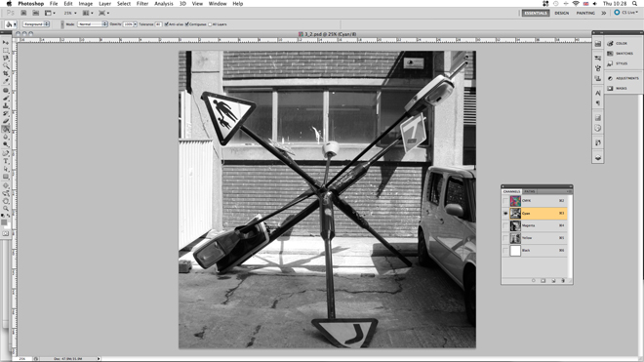Viewport: 644px width, 362px height.
Task: Open the Character panel icon
Action: click(597, 93)
